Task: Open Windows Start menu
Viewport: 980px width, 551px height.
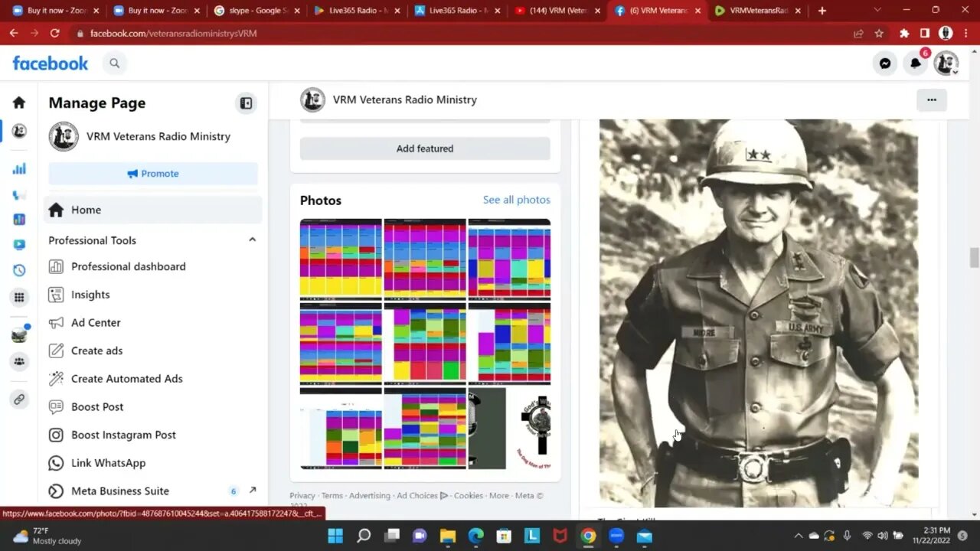Action: click(x=335, y=536)
